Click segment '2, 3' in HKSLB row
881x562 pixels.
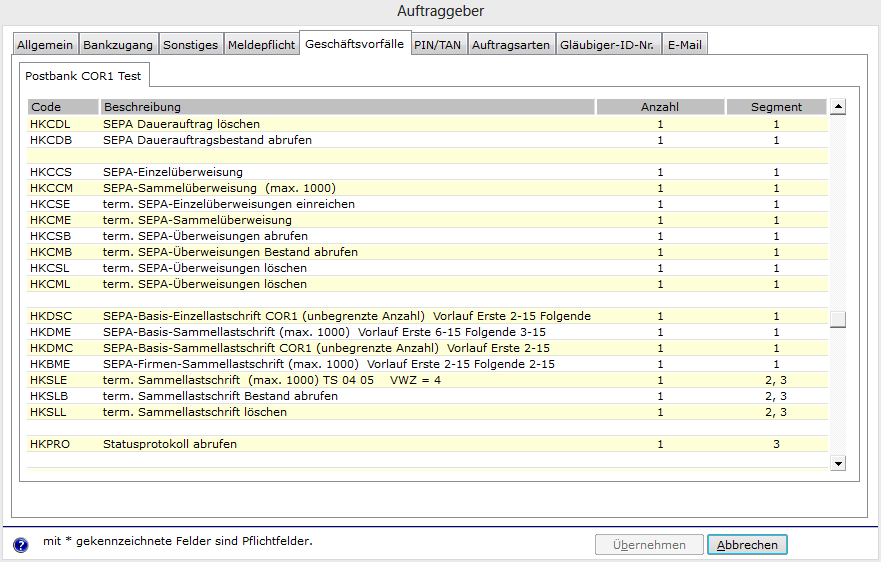pyautogui.click(x=776, y=396)
